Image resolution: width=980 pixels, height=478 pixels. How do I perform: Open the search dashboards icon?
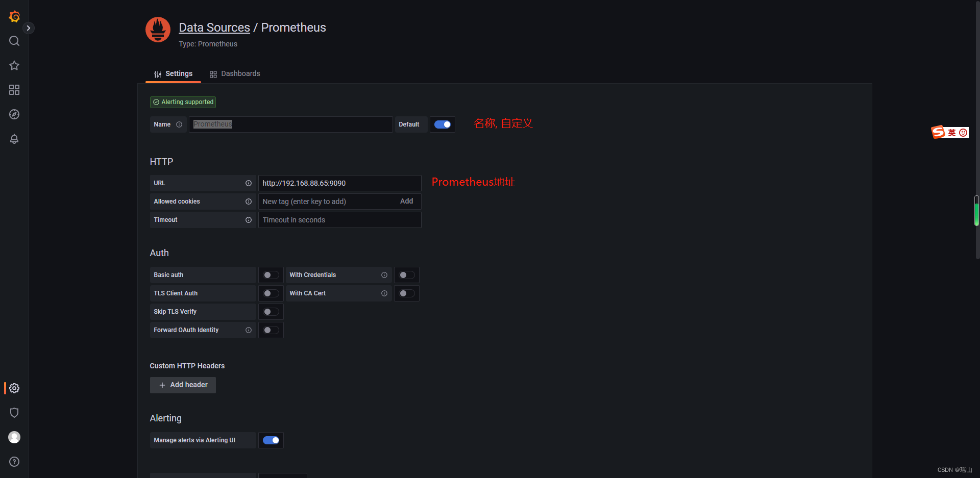tap(14, 41)
